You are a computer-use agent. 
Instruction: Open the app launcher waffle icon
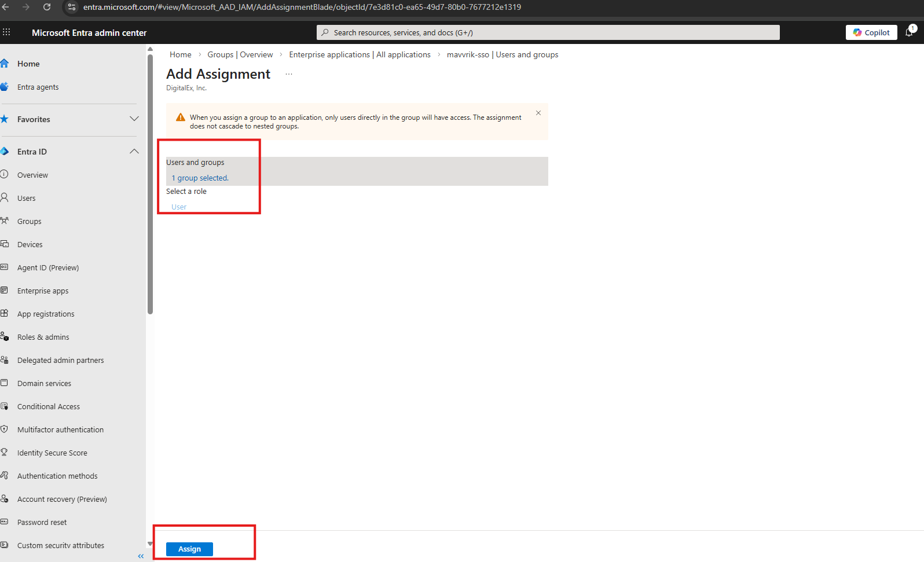pyautogui.click(x=6, y=32)
